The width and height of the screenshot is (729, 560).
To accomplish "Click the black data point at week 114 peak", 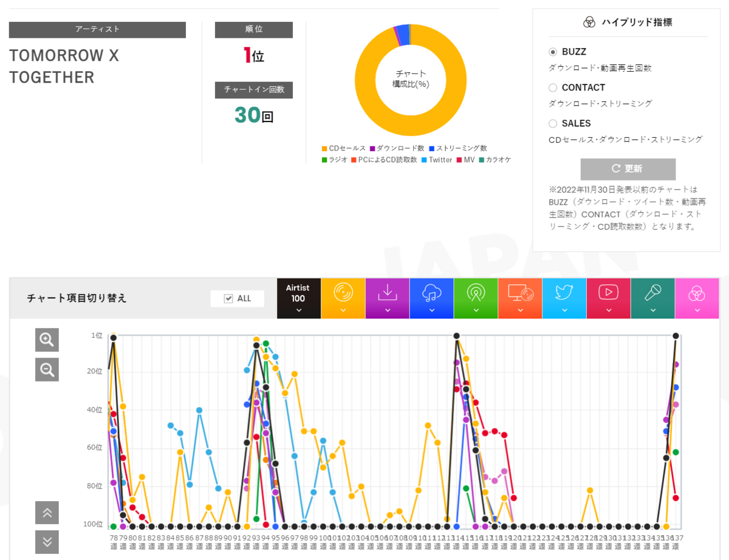I will point(456,336).
